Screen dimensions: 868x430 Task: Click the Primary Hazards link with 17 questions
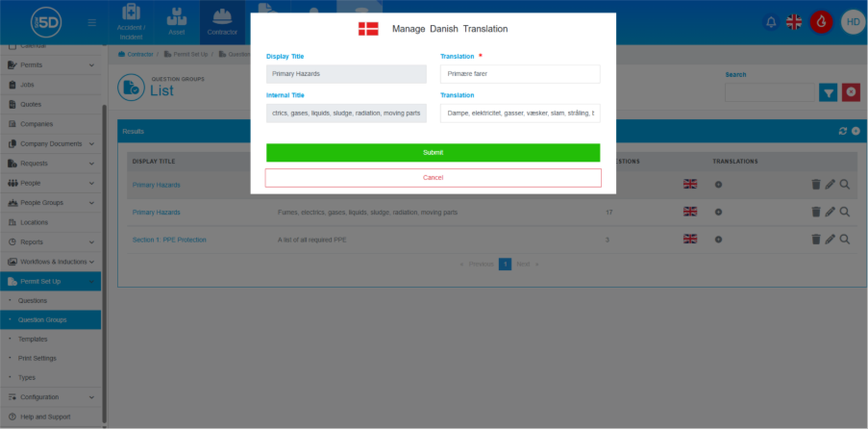(x=156, y=213)
